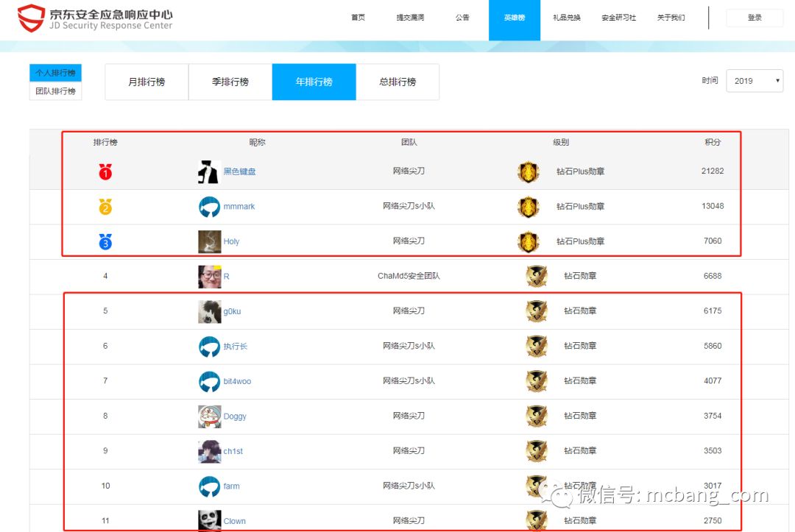
Task: Select the 年排行榜 tab
Action: 314,82
